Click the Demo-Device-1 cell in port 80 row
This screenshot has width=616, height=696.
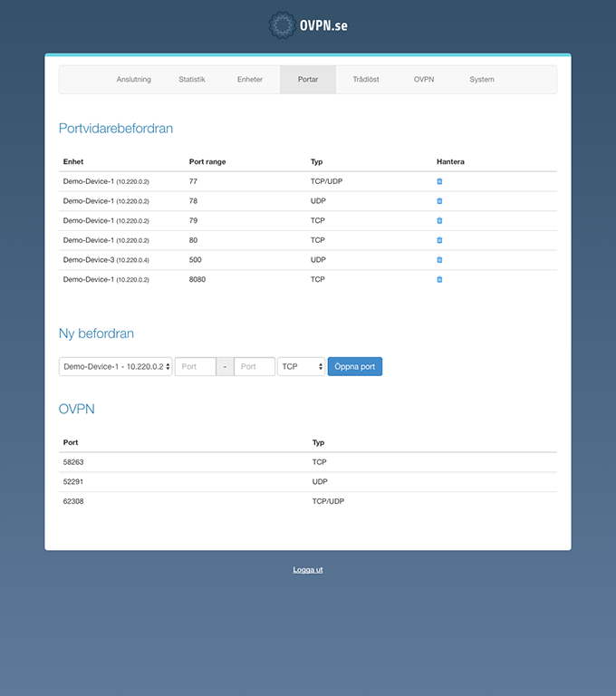[106, 240]
